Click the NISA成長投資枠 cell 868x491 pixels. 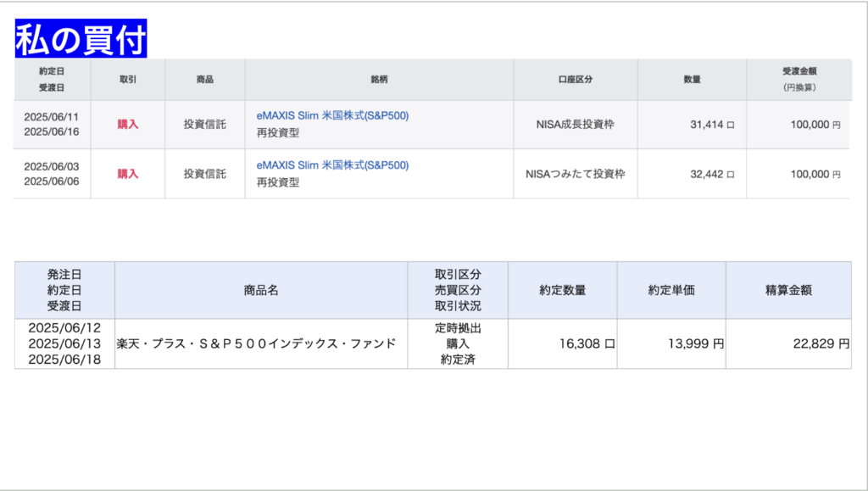576,125
